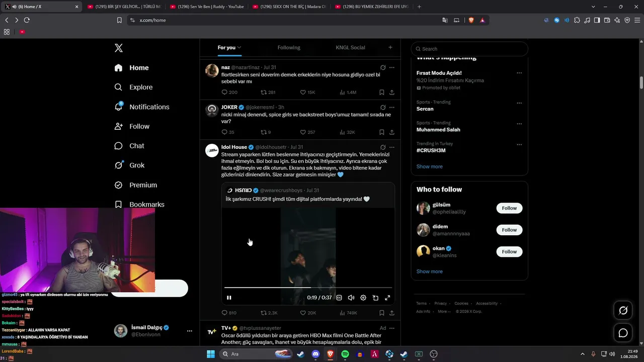Image resolution: width=644 pixels, height=362 pixels.
Task: Follow didem
Action: click(509, 230)
